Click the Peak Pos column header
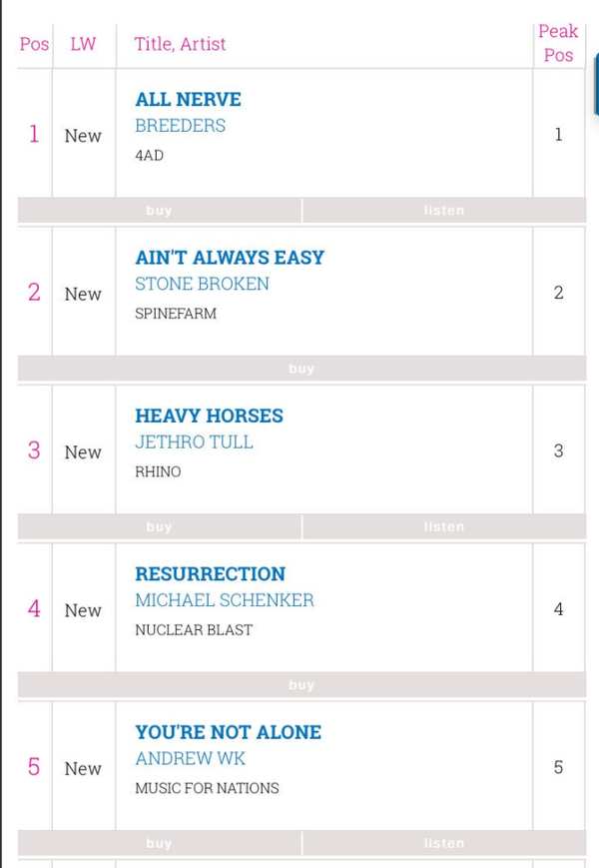 point(558,43)
